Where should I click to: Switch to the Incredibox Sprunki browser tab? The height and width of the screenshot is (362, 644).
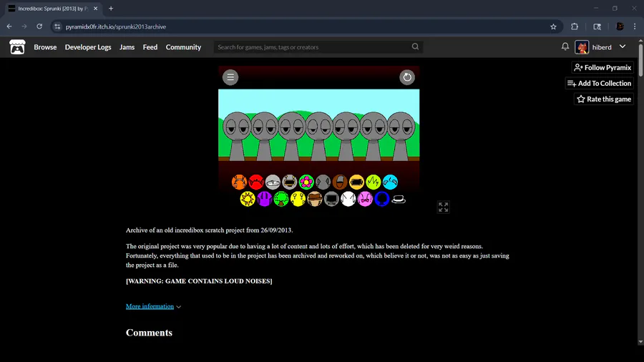pos(54,9)
